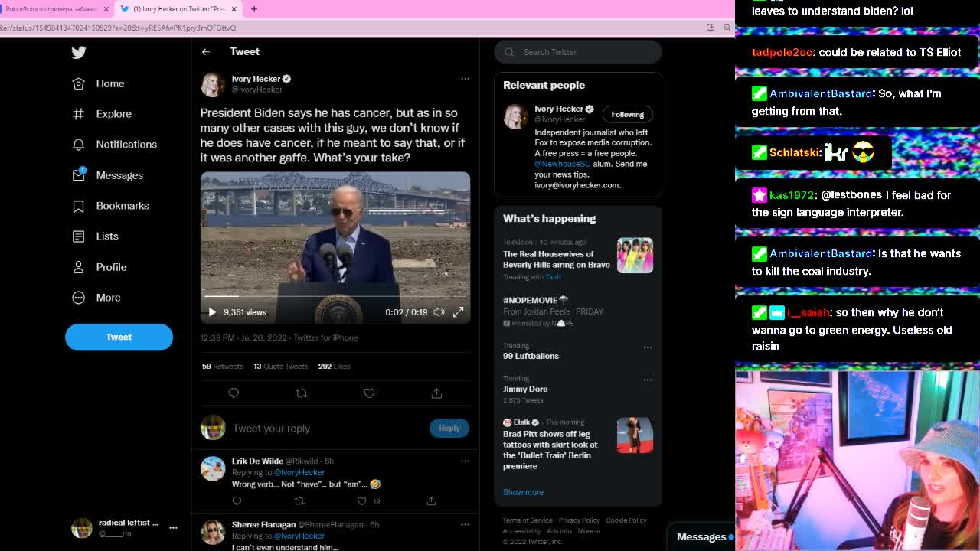Click the reply icon under main tweet
The width and height of the screenshot is (980, 551).
pyautogui.click(x=234, y=393)
